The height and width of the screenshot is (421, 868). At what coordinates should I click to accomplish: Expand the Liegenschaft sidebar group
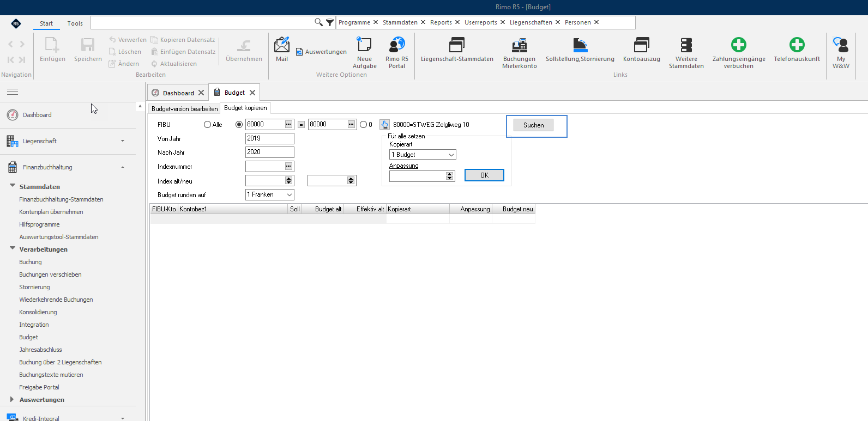click(123, 141)
